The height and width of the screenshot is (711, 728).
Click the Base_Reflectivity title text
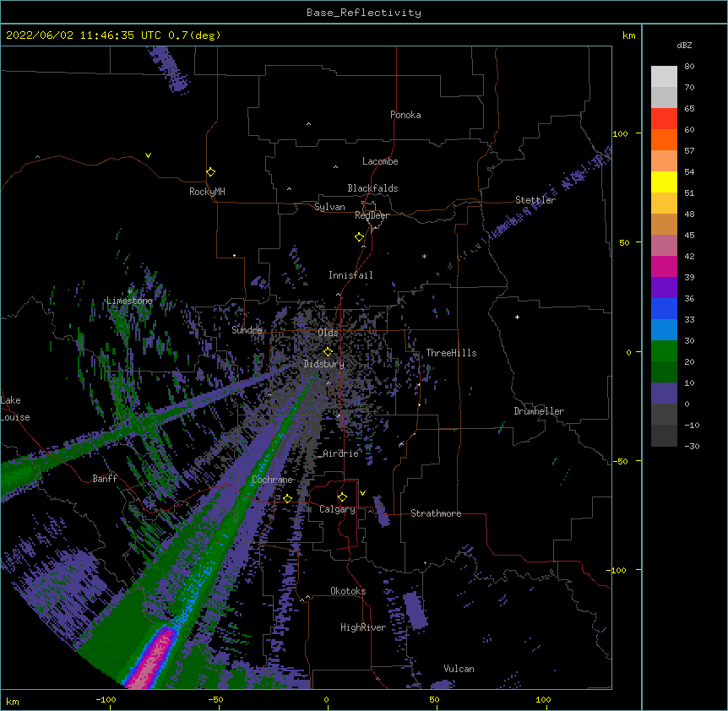click(x=364, y=13)
